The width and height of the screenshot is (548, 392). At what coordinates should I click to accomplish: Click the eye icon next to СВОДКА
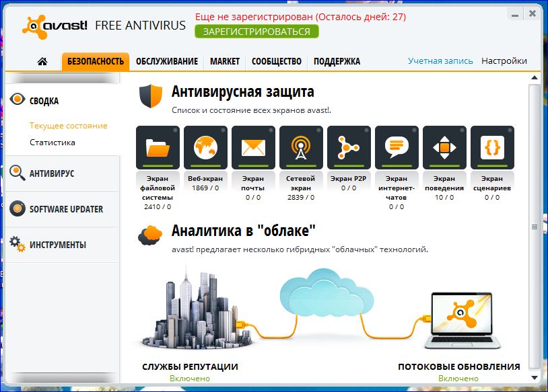click(17, 100)
